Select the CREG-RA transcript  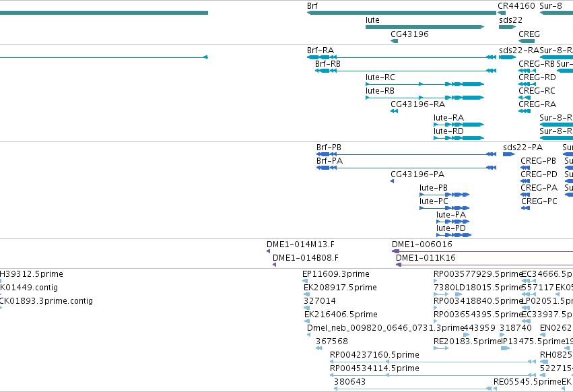(x=525, y=111)
